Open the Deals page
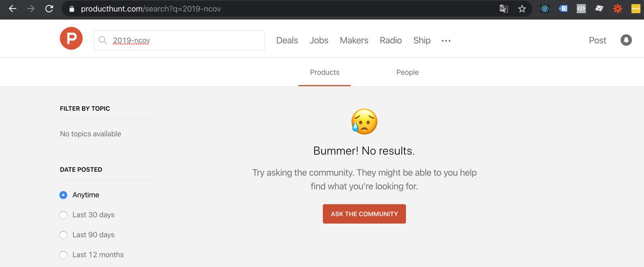 coord(287,40)
